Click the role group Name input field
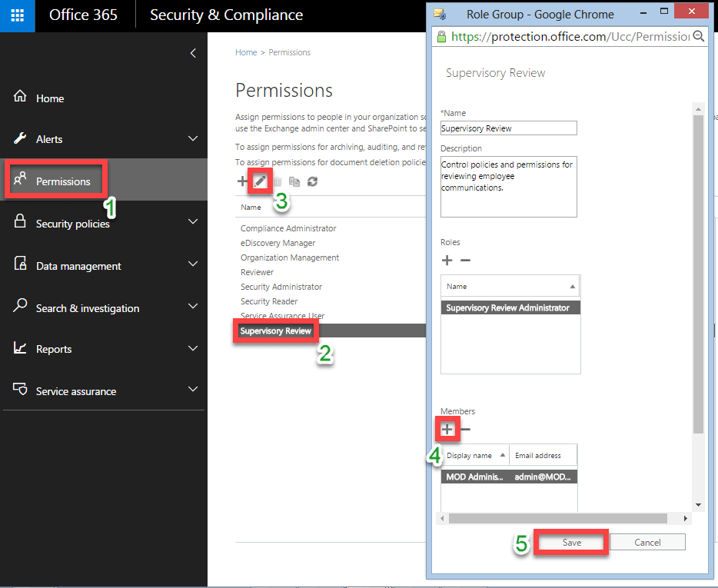The width and height of the screenshot is (718, 588). 508,128
